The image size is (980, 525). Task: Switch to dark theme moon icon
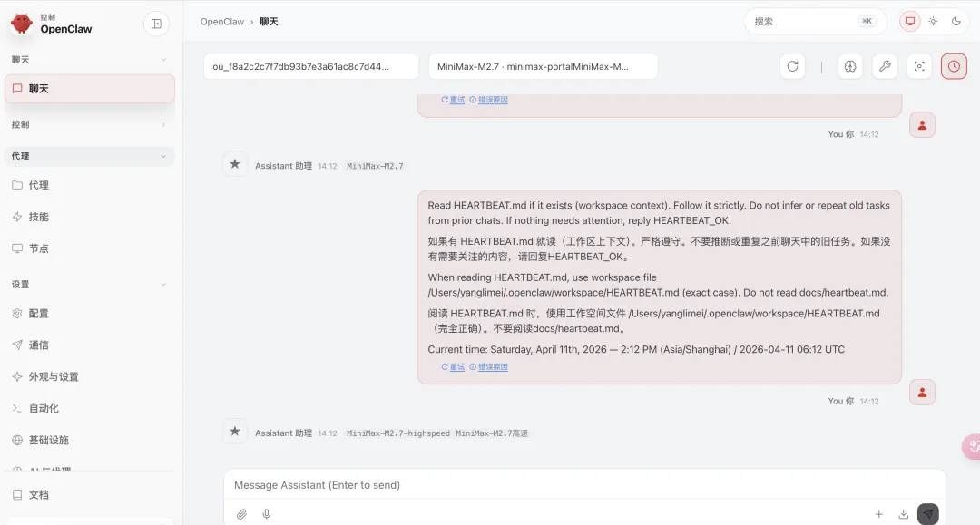click(956, 21)
